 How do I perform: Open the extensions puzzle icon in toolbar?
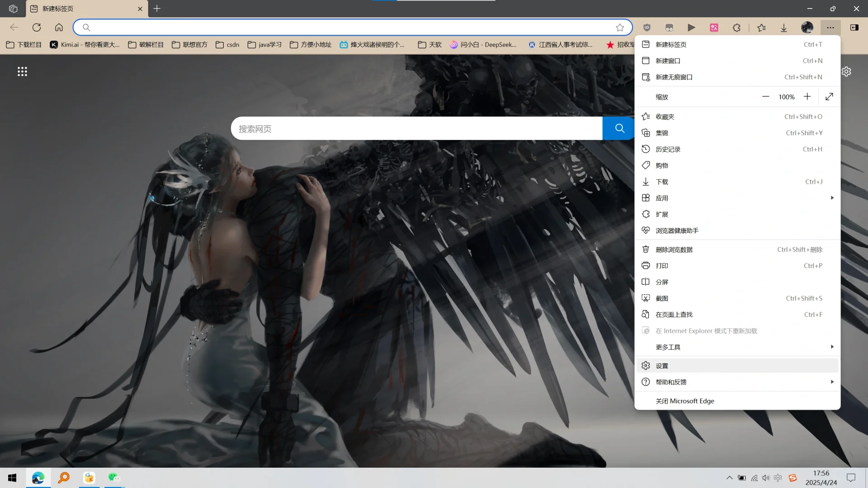pyautogui.click(x=736, y=28)
